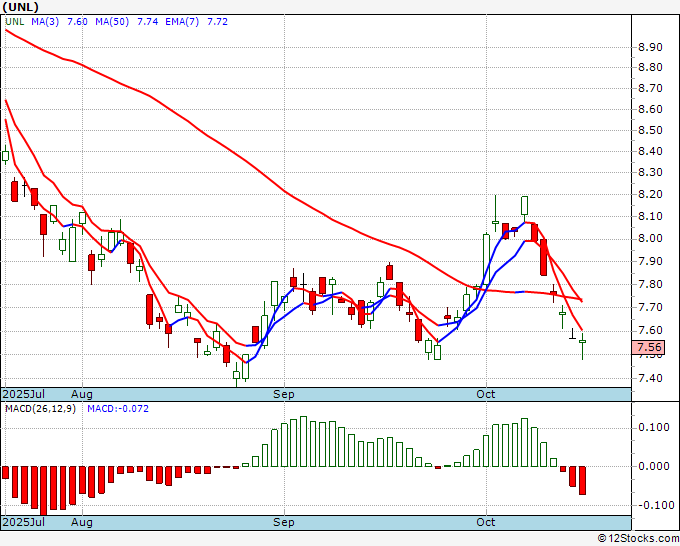The image size is (680, 546).
Task: Click the MACD:-0.072 value readout
Action: point(118,409)
